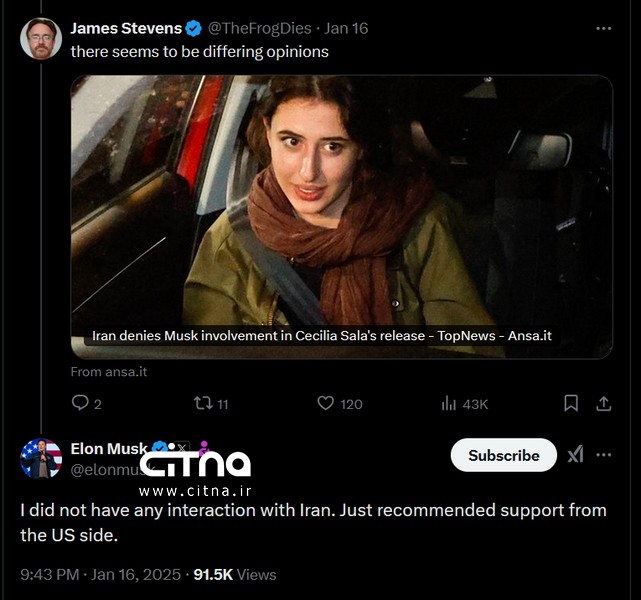Open the Ansa.it article image card
The image size is (641, 600).
(341, 216)
